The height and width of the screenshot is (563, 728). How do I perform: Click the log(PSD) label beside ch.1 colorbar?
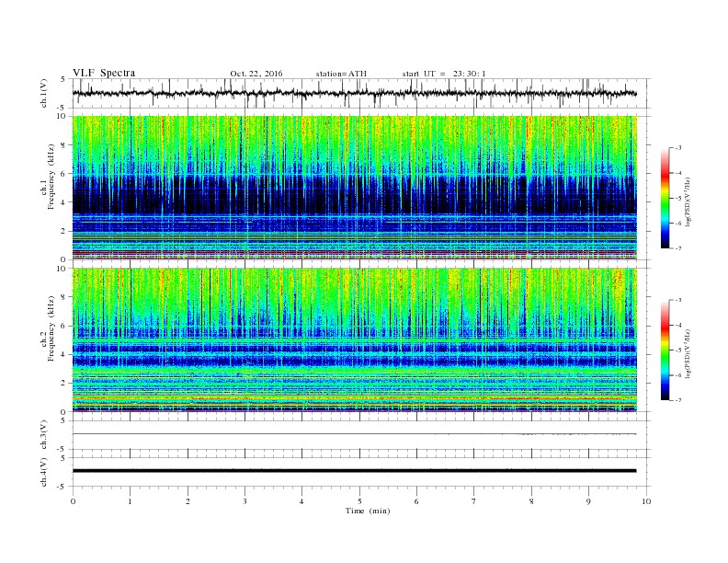pyautogui.click(x=689, y=201)
